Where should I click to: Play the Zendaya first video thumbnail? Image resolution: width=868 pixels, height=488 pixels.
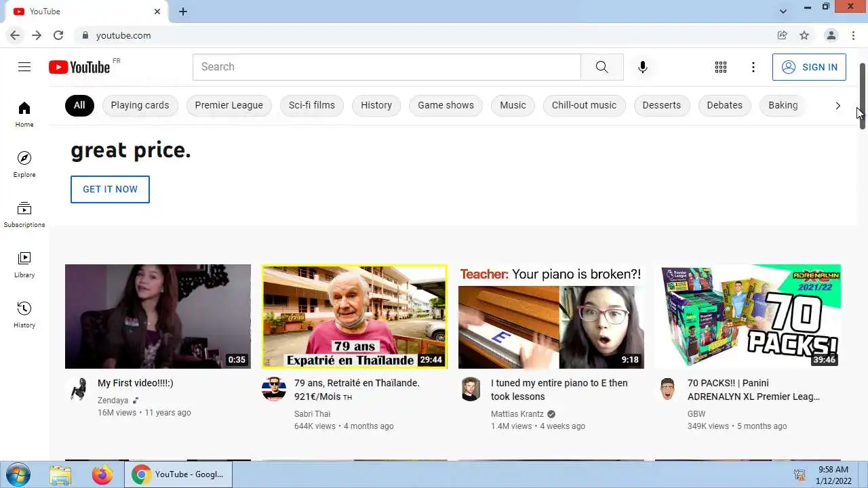158,317
